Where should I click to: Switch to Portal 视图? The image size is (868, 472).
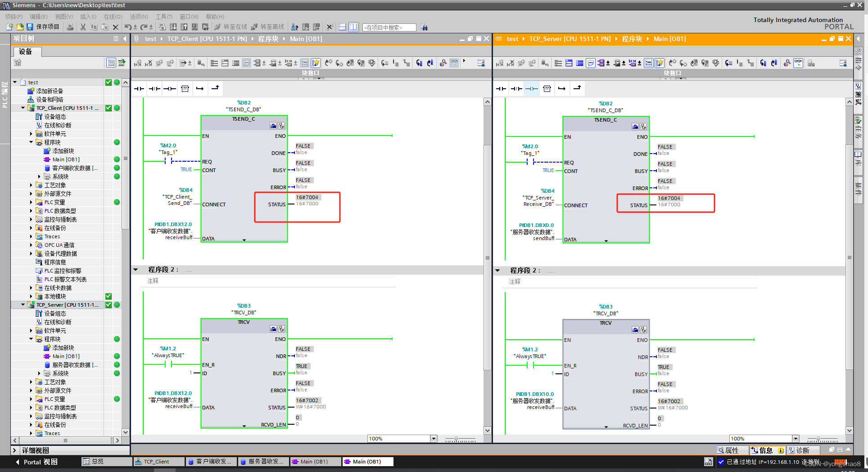tap(37, 462)
